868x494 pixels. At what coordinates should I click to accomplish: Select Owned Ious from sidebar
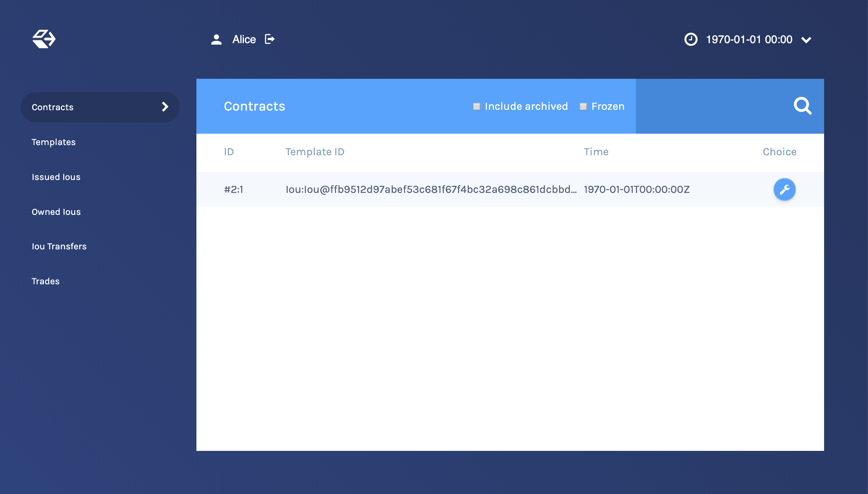click(56, 212)
